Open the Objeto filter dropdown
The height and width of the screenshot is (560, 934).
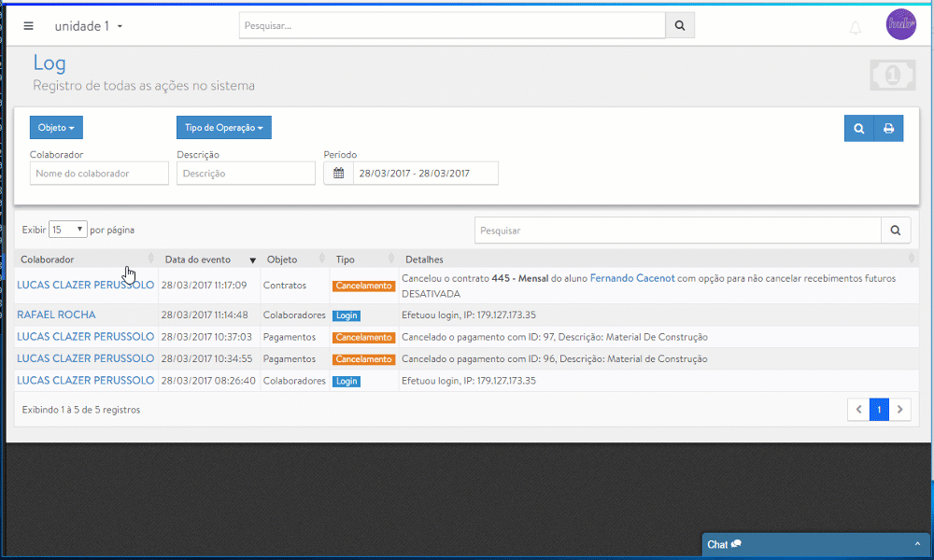[56, 128]
